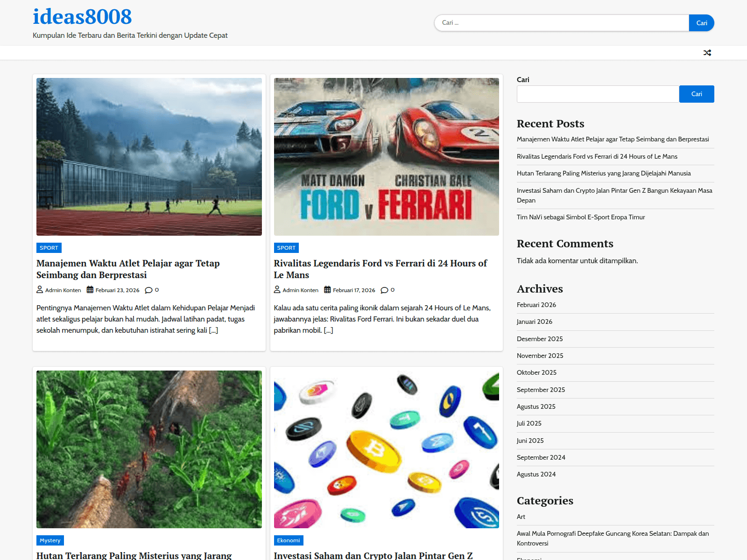The image size is (747, 560).
Task: Open recent post Investasi Saham dan Crypto
Action: [x=614, y=195]
